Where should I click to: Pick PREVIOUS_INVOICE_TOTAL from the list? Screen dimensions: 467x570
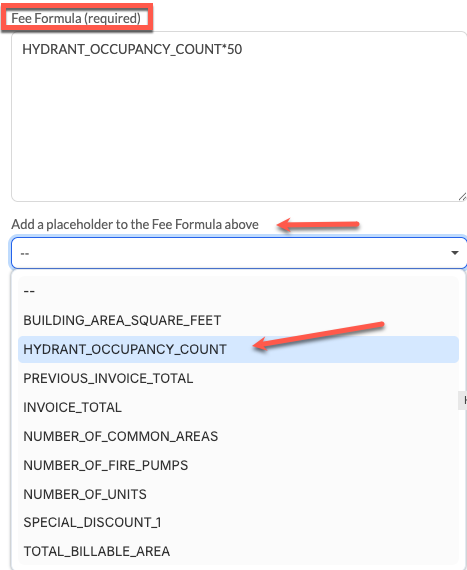coord(238,378)
